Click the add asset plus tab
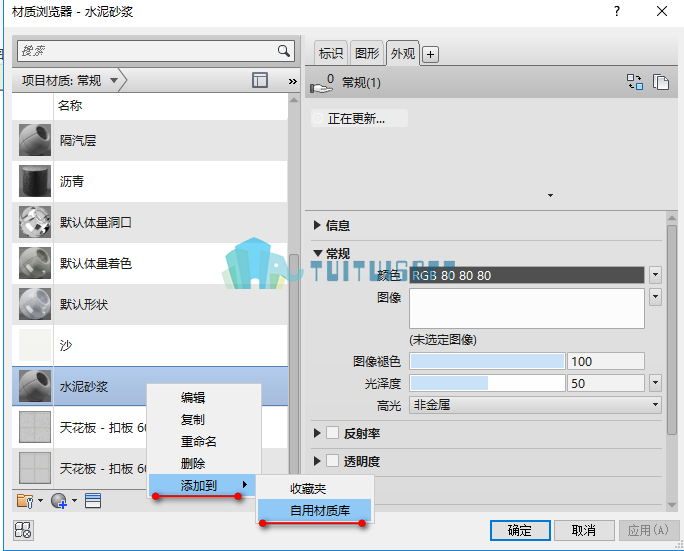Viewport: 684px width, 551px height. point(431,55)
